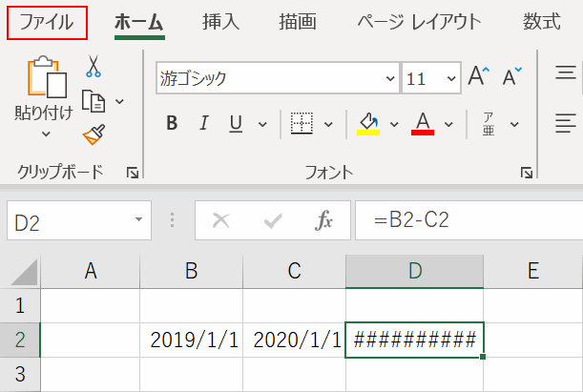This screenshot has height=392, width=583.
Task: Open the font color dropdown arrow
Action: coord(448,124)
